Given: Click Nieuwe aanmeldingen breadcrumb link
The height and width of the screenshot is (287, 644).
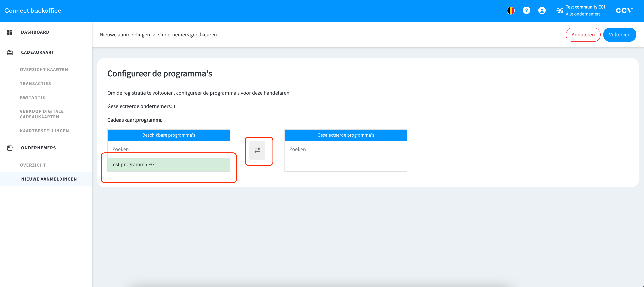Looking at the screenshot, I should 125,35.
